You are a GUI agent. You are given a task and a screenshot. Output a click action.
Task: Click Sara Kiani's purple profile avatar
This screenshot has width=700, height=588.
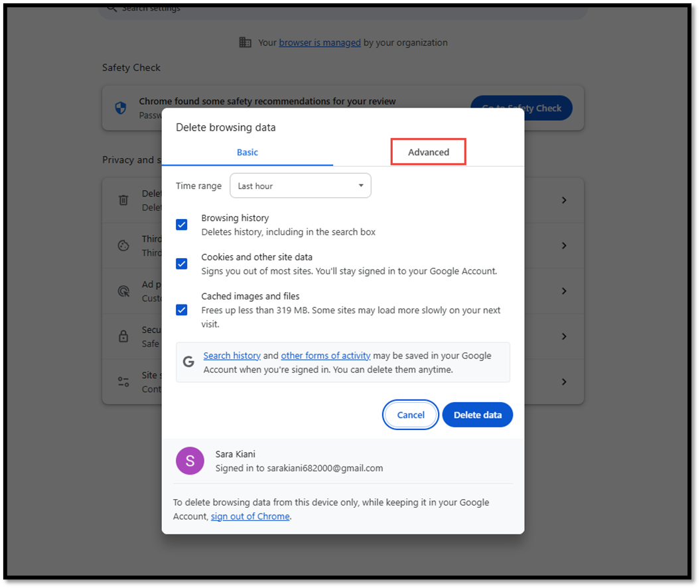(x=190, y=461)
